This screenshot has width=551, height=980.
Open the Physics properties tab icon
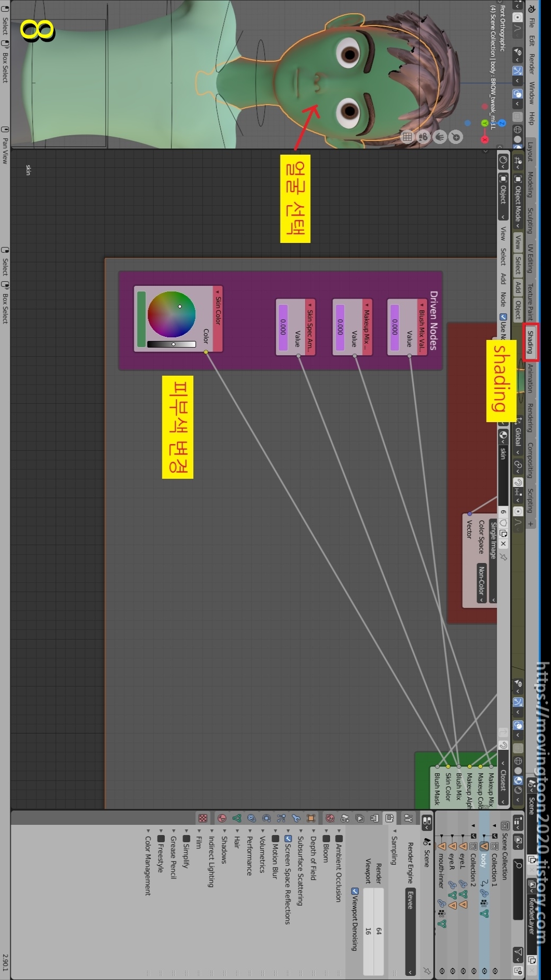tap(266, 818)
